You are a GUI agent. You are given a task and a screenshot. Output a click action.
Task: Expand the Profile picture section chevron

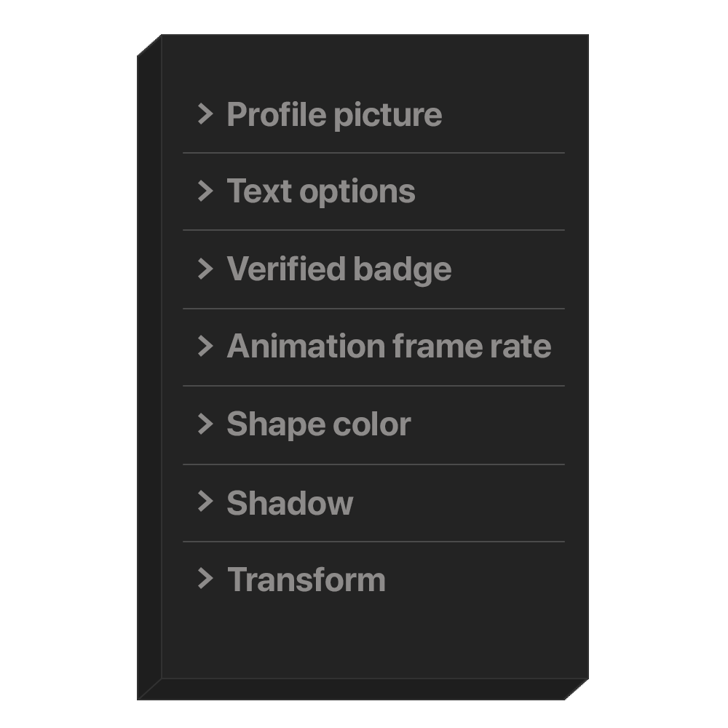(x=205, y=114)
